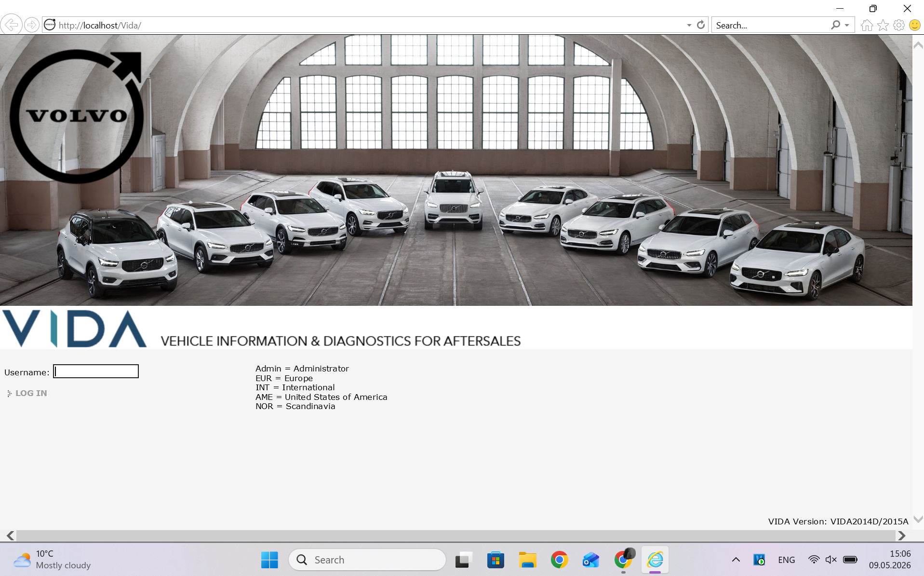Click the scroll up arrow on vertical scrollbar
Screen dimensions: 924x576
coord(918,45)
